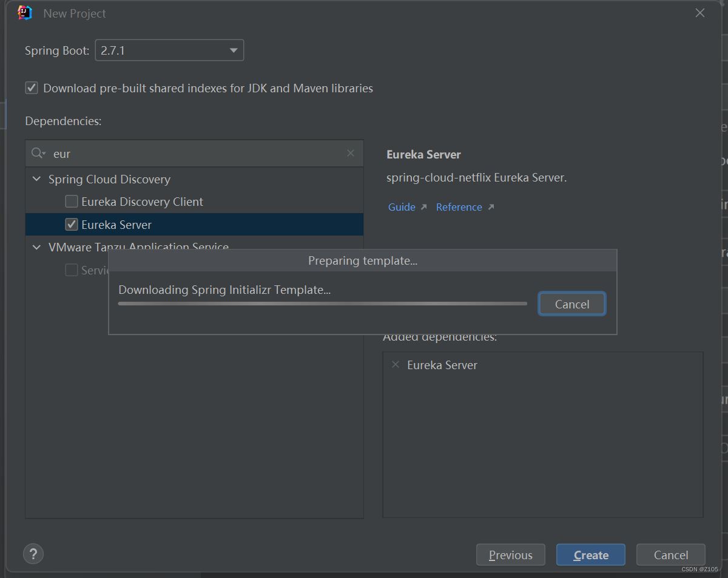Click the Reference external link arrow icon
The height and width of the screenshot is (578, 728).
coord(491,207)
